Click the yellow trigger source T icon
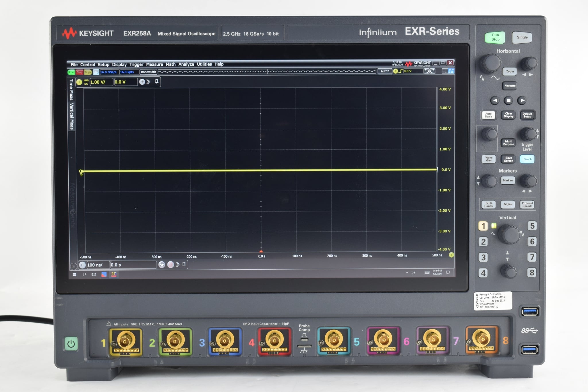The image size is (588, 392). pyautogui.click(x=396, y=71)
